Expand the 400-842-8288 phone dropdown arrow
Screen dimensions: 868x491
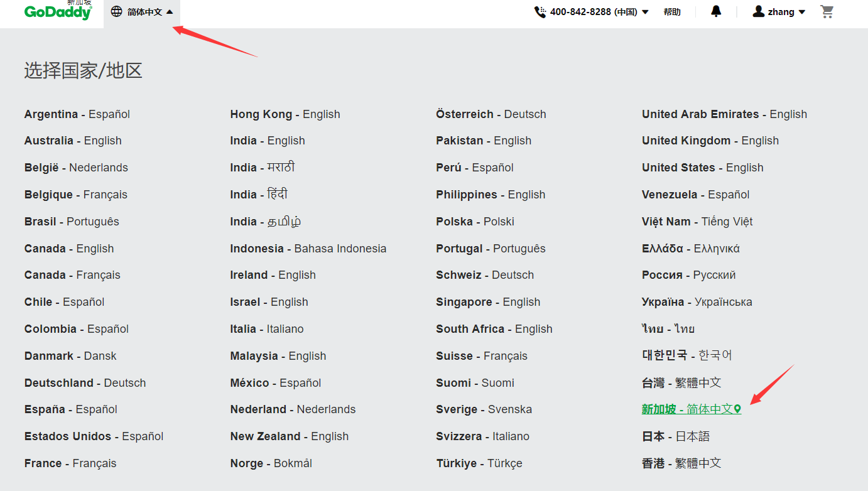pyautogui.click(x=645, y=12)
